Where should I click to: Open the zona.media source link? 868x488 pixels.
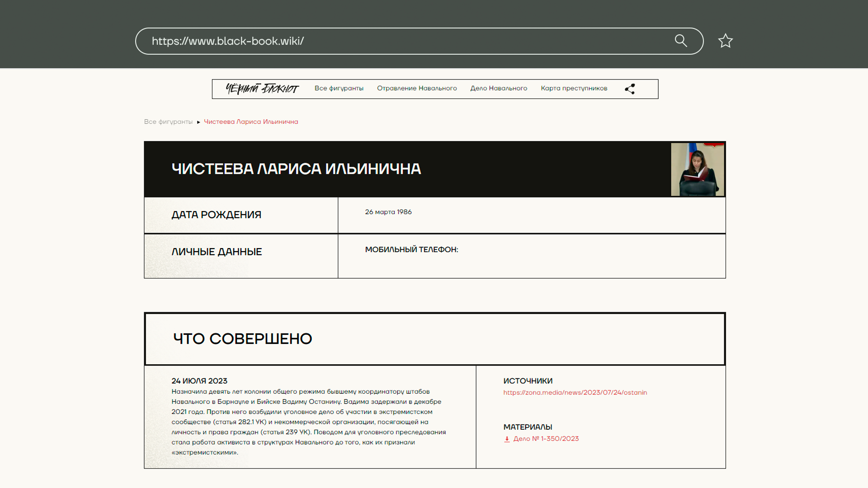575,393
